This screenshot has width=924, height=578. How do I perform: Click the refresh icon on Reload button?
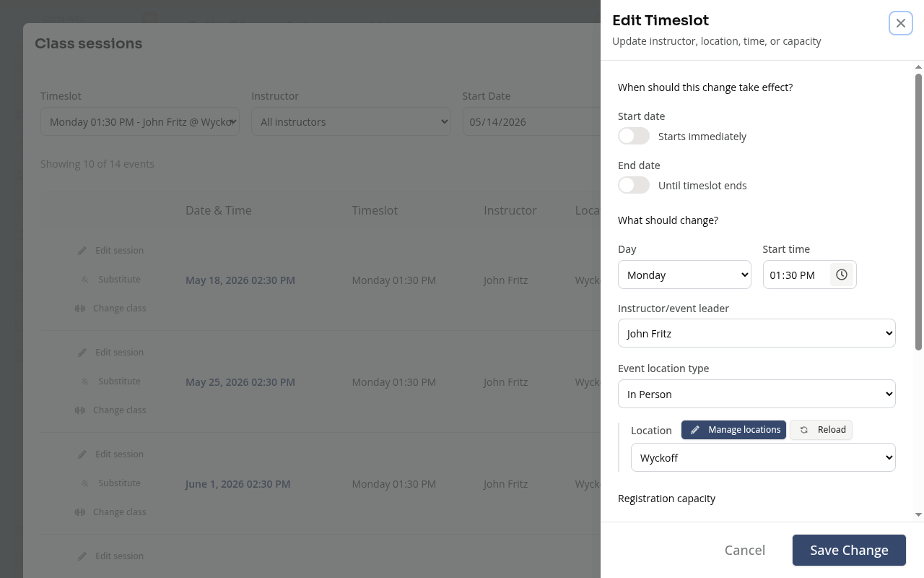point(804,430)
